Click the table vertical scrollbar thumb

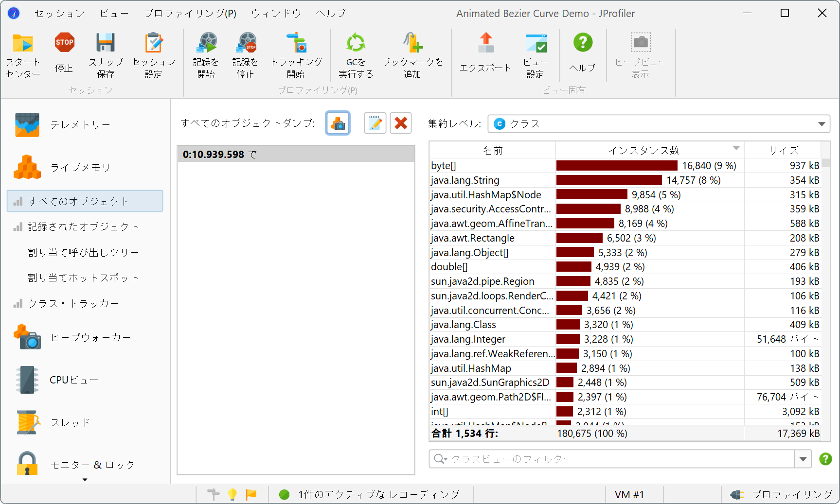point(825,163)
